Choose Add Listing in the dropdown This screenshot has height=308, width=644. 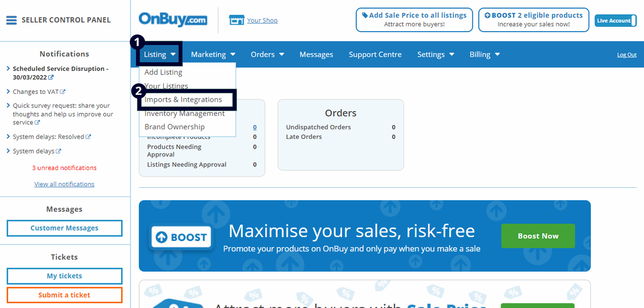(x=163, y=72)
